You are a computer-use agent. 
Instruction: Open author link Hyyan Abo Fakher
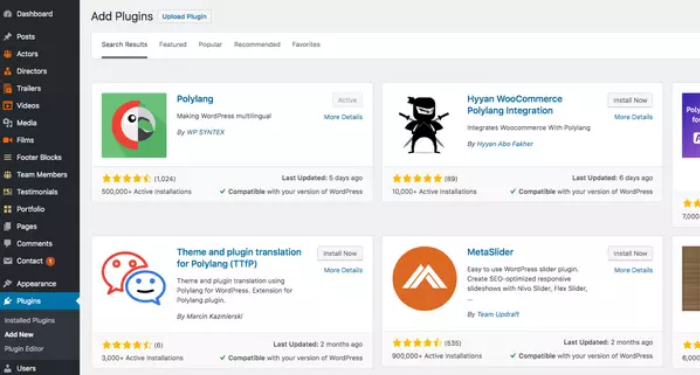[x=505, y=144]
